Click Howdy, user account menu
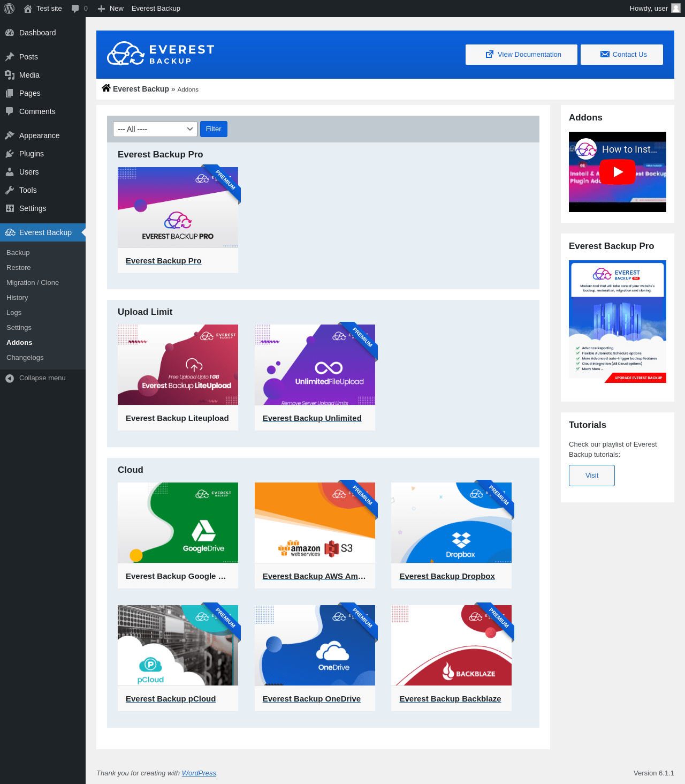The height and width of the screenshot is (784, 685). click(654, 9)
